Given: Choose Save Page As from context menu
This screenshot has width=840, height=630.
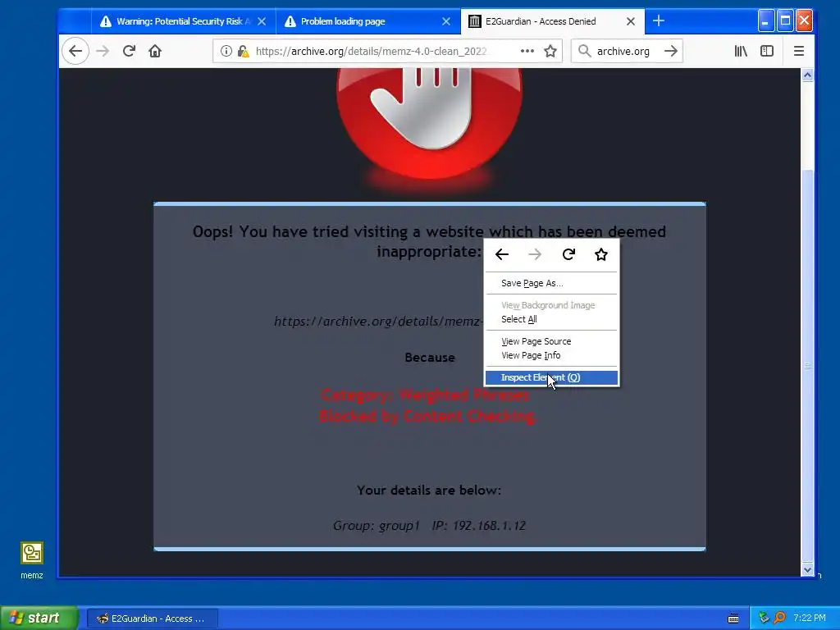Looking at the screenshot, I should tap(551, 283).
